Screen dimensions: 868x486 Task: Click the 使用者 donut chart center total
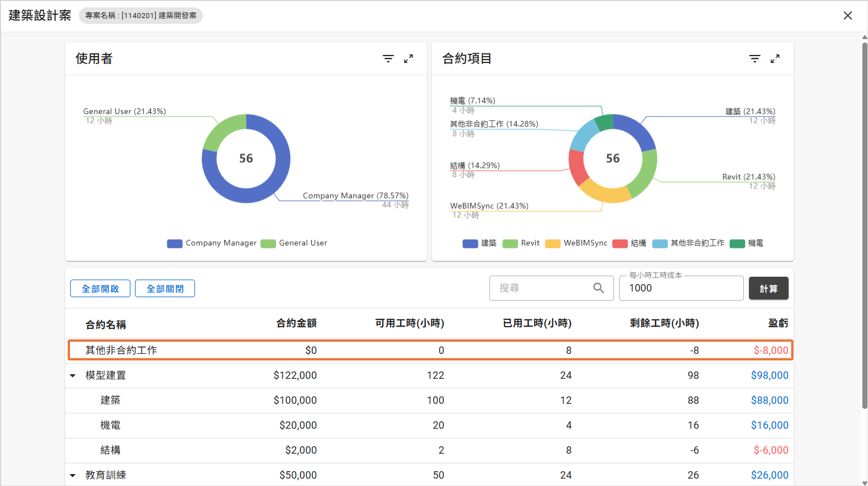coord(246,159)
